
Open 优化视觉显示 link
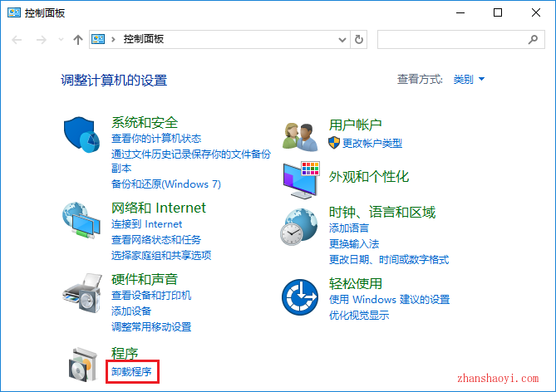tap(359, 315)
